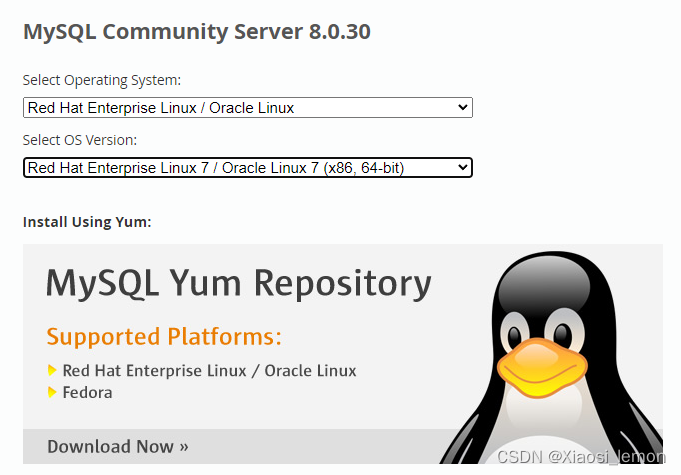Click the Tux penguin image
Image resolution: width=681 pixels, height=475 pixels.
(552, 357)
